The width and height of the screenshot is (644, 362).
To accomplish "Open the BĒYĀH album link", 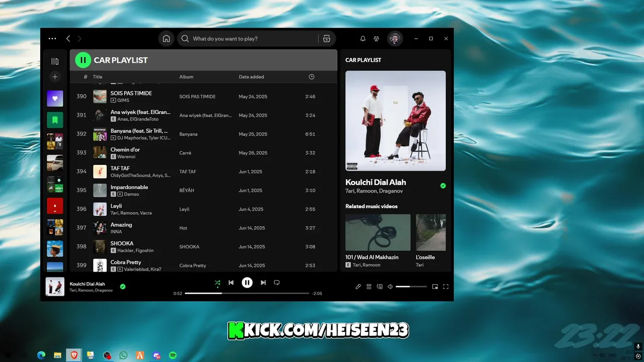I will [187, 191].
